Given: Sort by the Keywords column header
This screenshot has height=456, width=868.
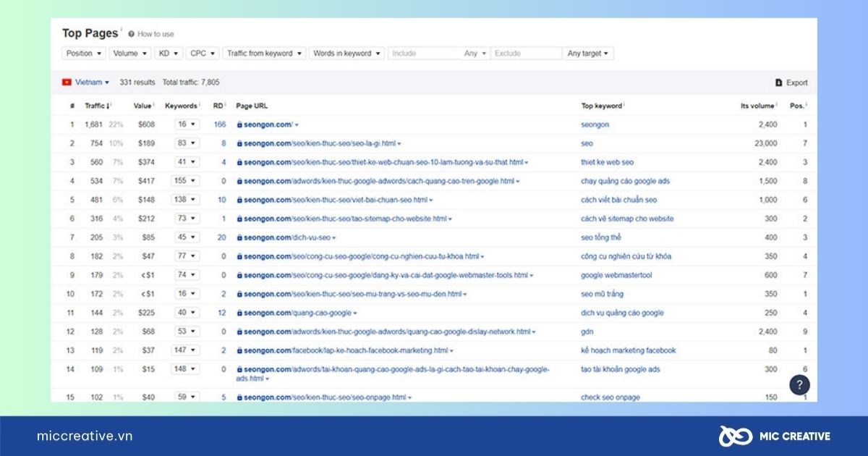Looking at the screenshot, I should point(182,106).
